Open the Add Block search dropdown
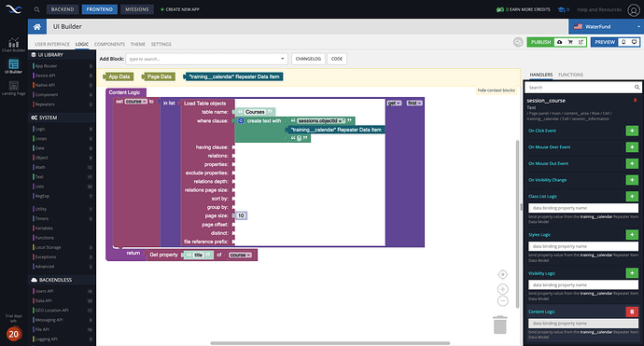 point(282,59)
